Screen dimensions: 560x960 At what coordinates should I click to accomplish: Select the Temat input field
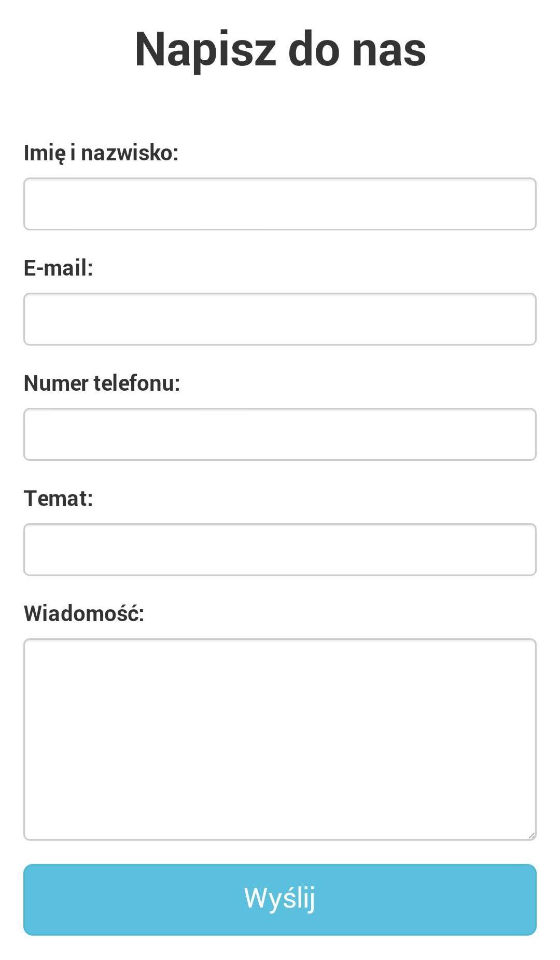pyautogui.click(x=280, y=550)
